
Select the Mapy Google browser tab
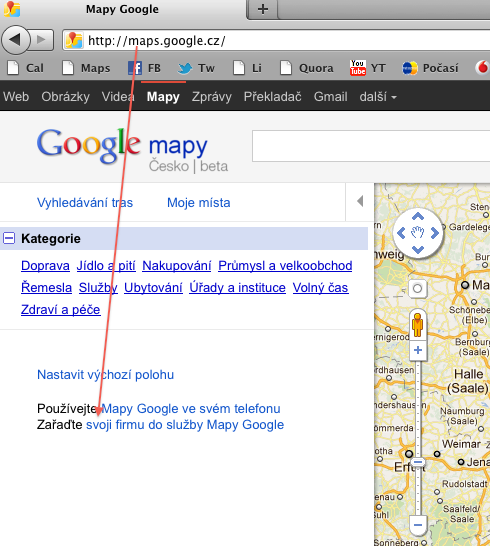(122, 9)
